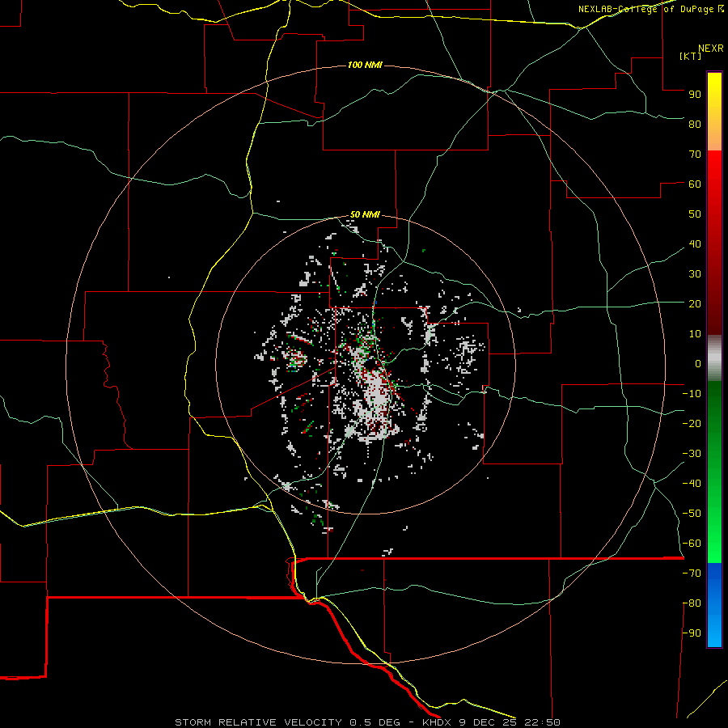Click the positive 60 knot scale label

(x=695, y=184)
